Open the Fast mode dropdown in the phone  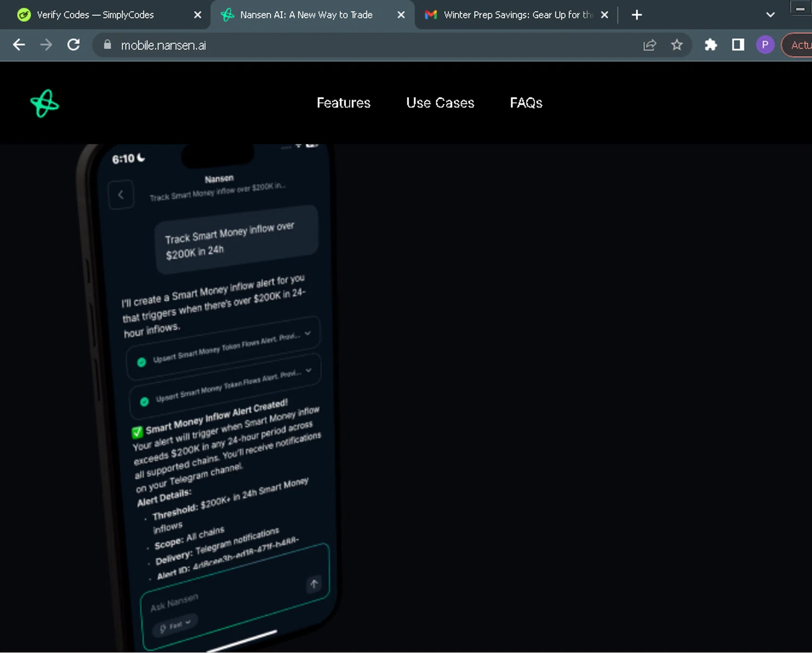[175, 625]
